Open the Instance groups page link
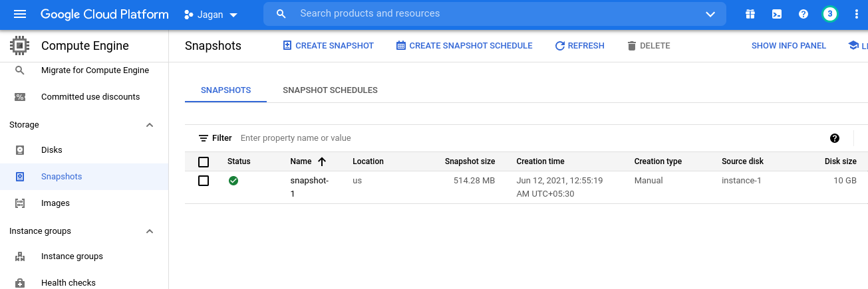This screenshot has width=868, height=289. point(72,256)
